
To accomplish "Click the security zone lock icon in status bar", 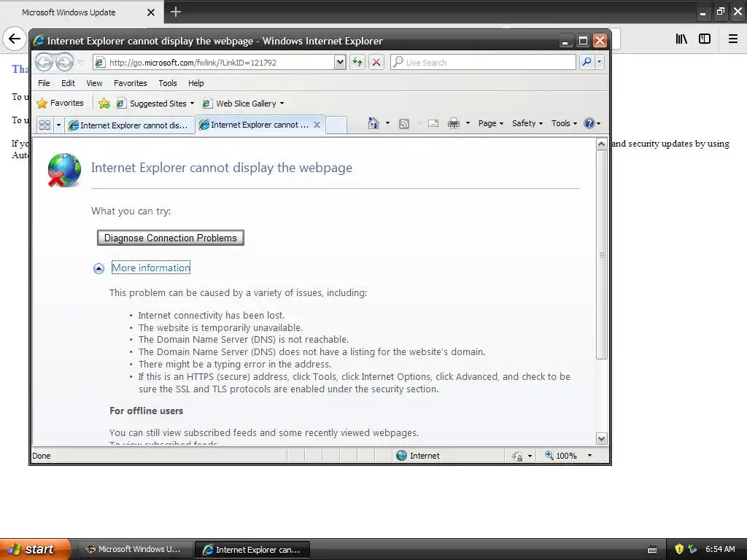I will click(x=517, y=456).
